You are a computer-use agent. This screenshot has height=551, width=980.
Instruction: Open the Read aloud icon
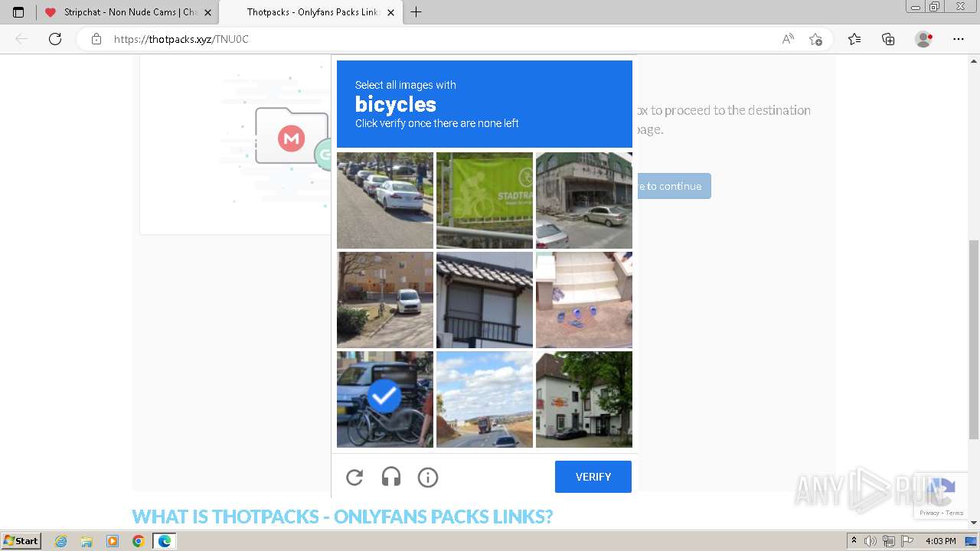click(788, 39)
